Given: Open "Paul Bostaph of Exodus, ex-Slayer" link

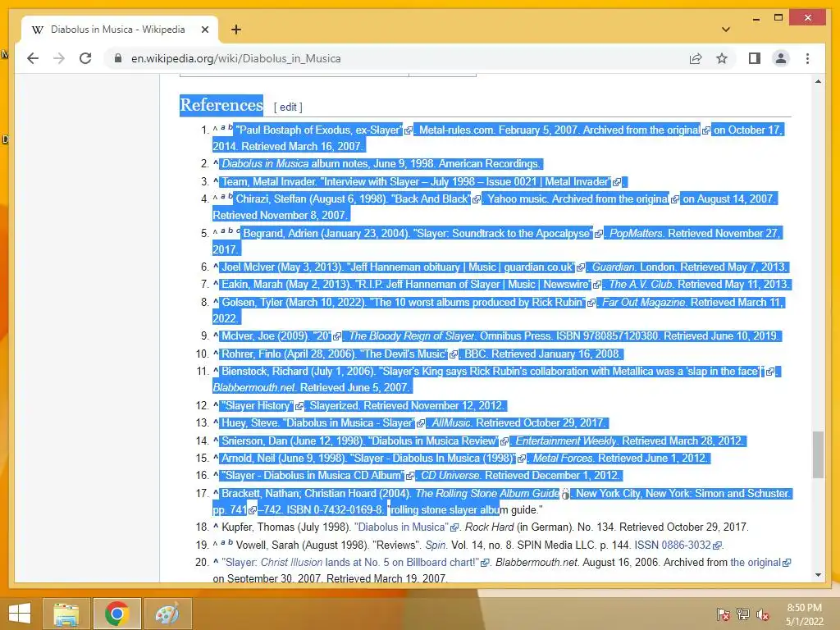Looking at the screenshot, I should (x=319, y=130).
